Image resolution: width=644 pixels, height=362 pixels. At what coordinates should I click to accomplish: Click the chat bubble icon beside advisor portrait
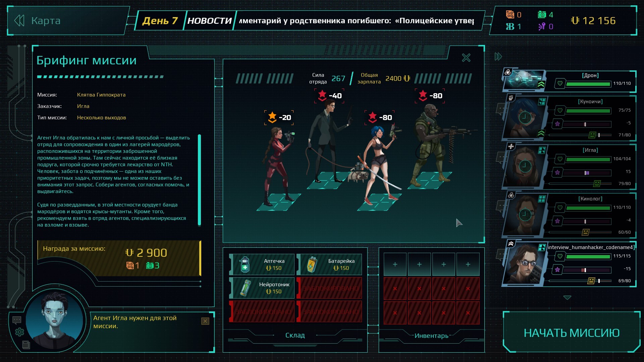17,320
